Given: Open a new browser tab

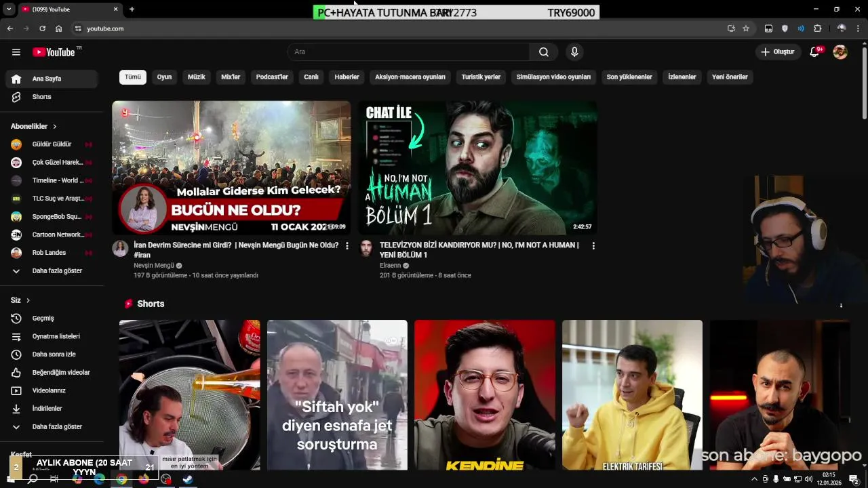Looking at the screenshot, I should (132, 9).
